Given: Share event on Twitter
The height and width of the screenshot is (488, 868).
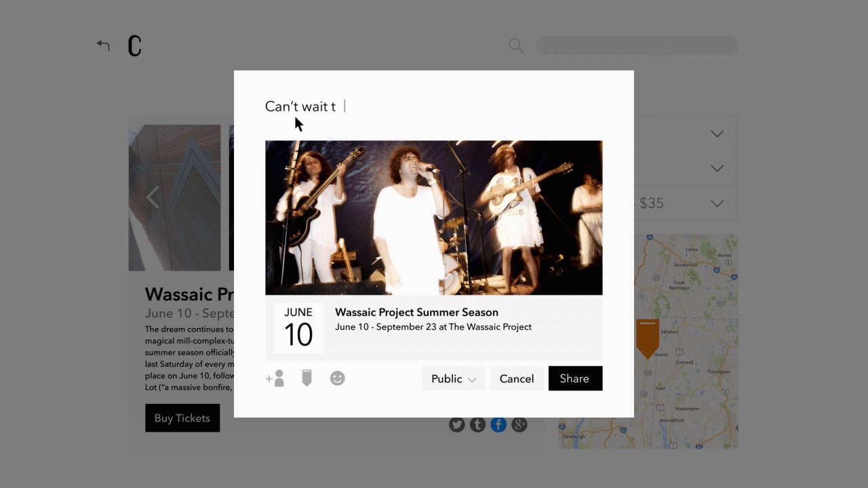Looking at the screenshot, I should tap(457, 425).
